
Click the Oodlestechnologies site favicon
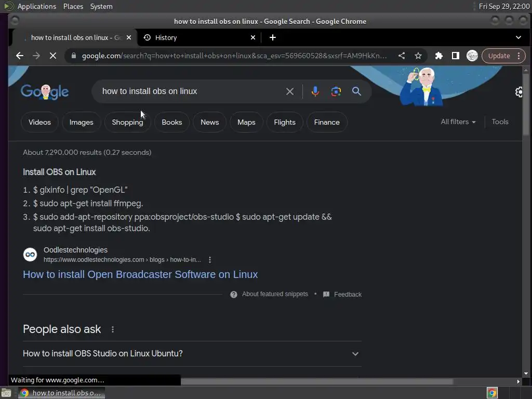30,255
